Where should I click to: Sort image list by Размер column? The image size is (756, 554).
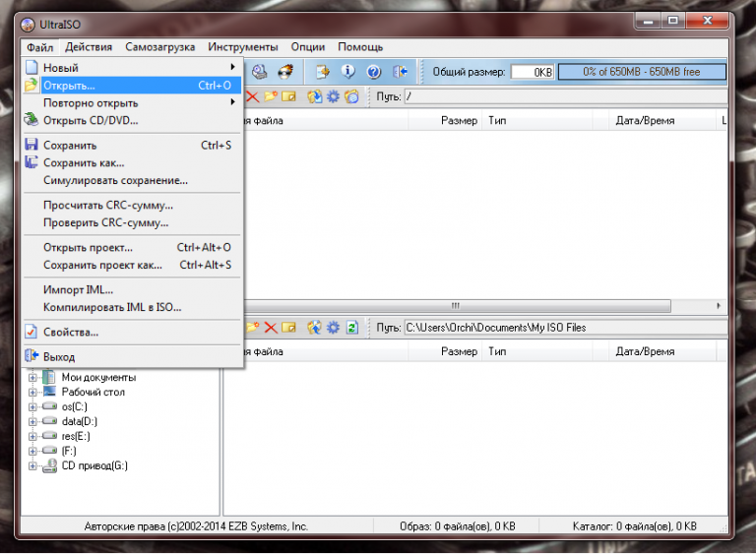[x=445, y=120]
